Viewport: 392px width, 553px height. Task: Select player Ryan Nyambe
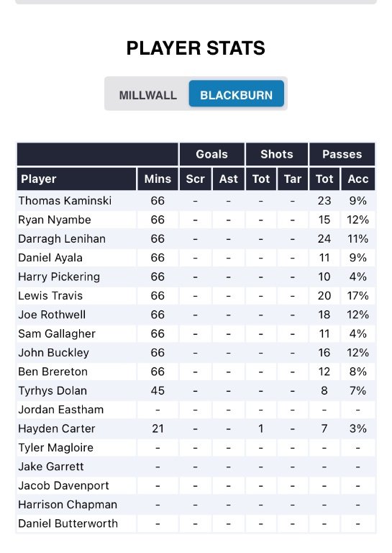pos(55,220)
